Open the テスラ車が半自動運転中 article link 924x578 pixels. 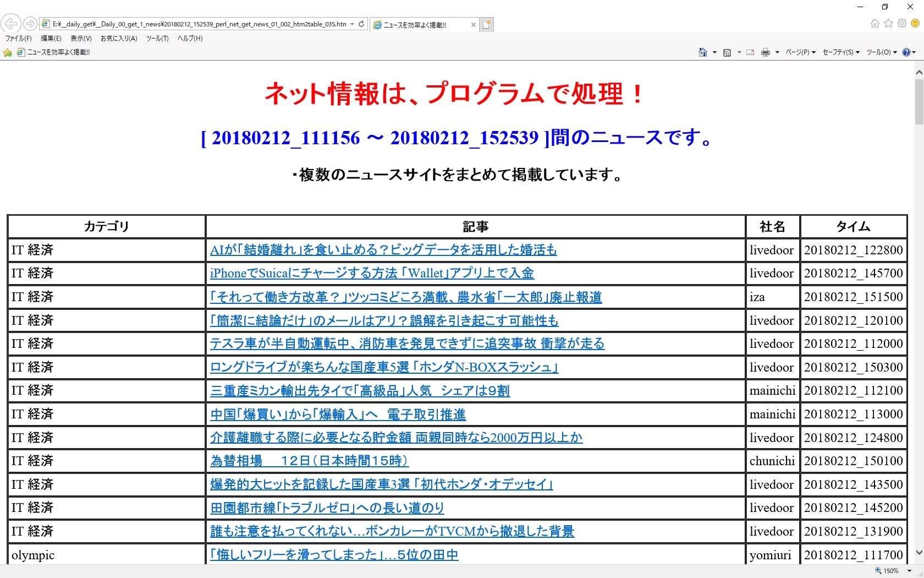pos(407,343)
